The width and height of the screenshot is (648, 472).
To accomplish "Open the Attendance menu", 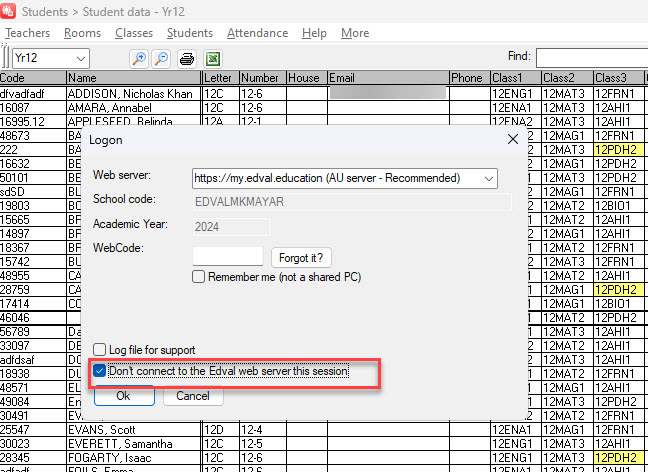I will coord(257,33).
